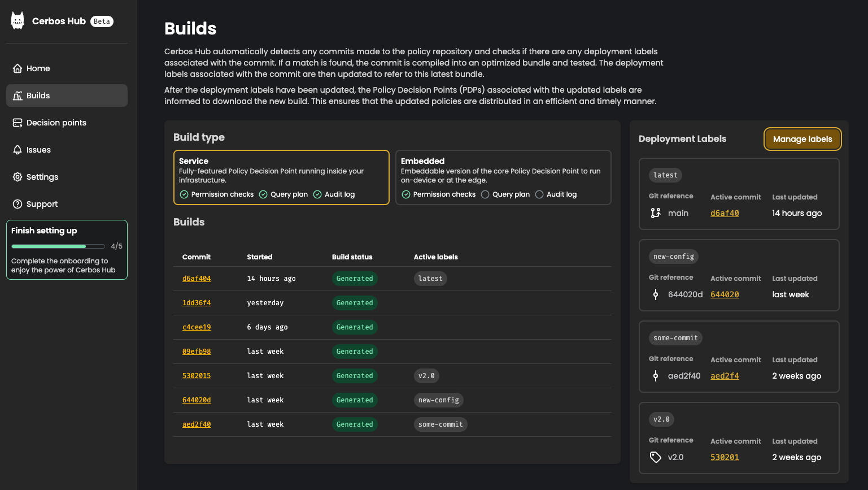Open commit aed2f40 in builds table
Image resolution: width=868 pixels, height=490 pixels.
(x=197, y=424)
